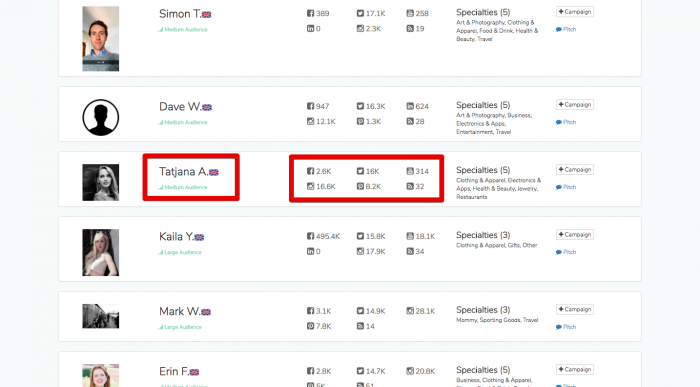This screenshot has height=387, width=700.
Task: Click Dave W.'s Instagram icon showing 12.1K
Action: [x=310, y=121]
